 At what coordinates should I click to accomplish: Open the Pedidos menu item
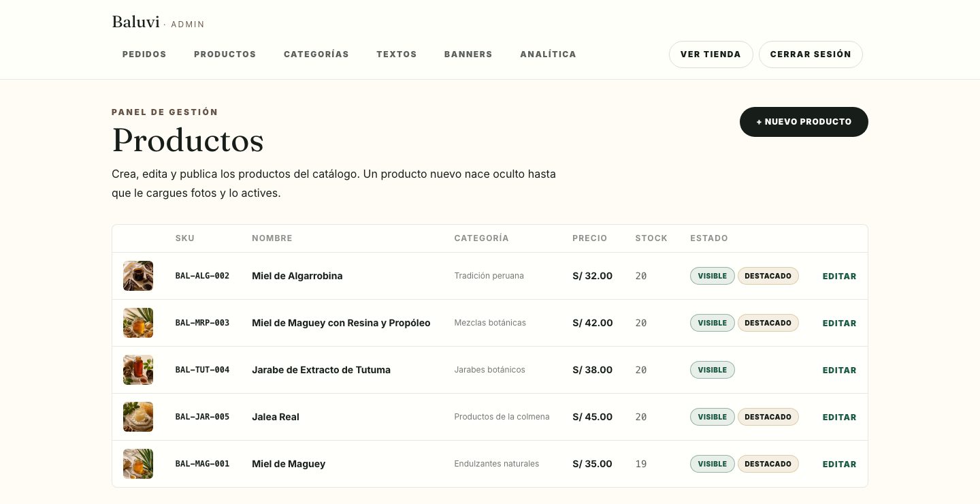pos(144,54)
